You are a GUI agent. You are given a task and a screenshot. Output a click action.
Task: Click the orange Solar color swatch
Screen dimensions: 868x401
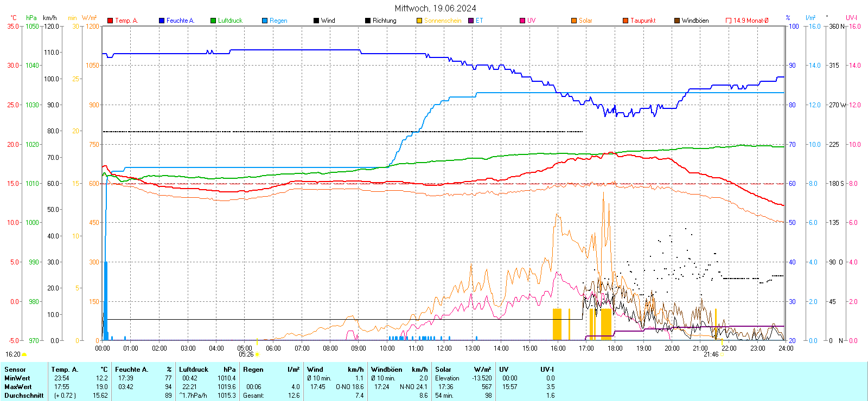(x=574, y=21)
